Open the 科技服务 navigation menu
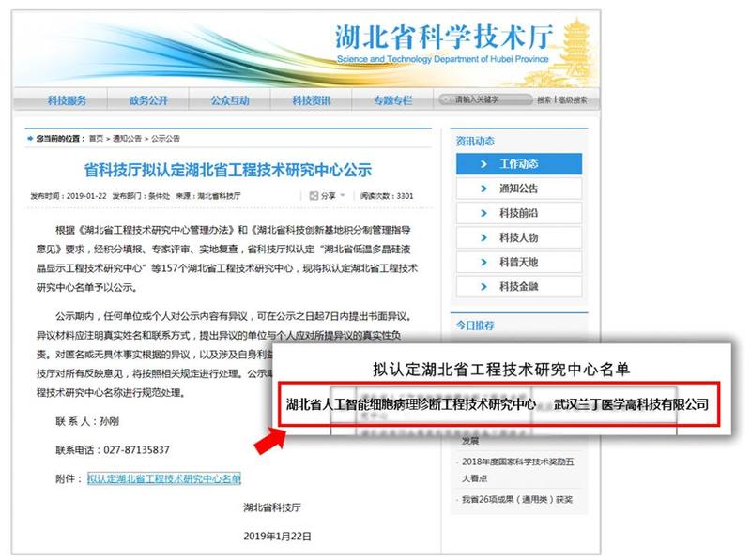This screenshot has height=560, width=751. [67, 100]
